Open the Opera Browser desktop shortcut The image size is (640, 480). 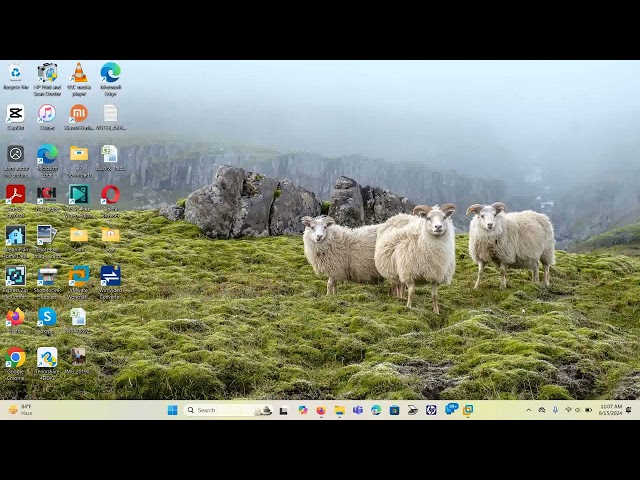[111, 194]
